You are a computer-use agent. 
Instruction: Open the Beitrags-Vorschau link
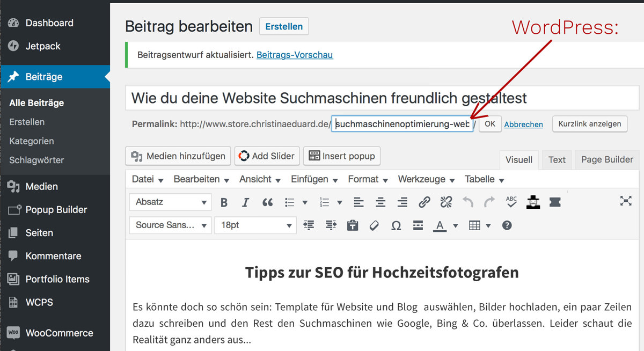295,55
